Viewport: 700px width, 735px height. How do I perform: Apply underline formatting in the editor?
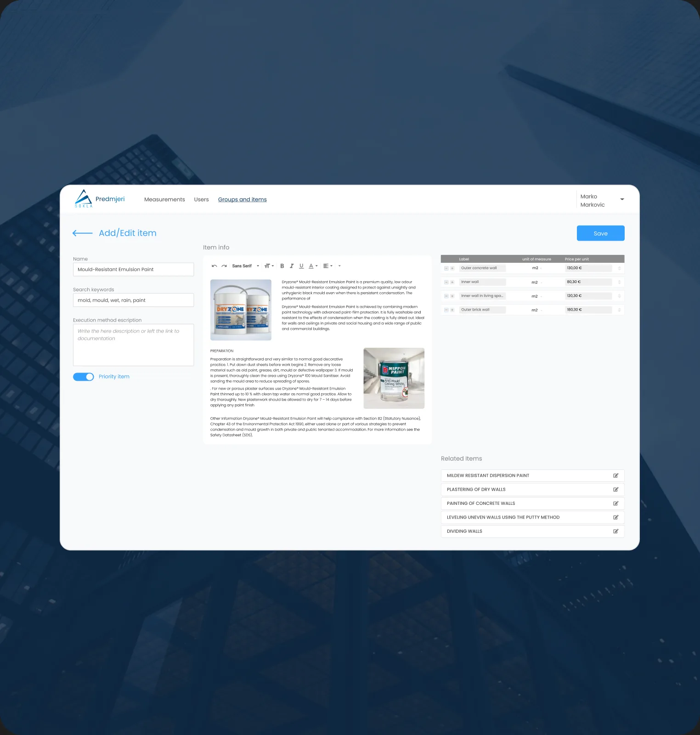[301, 266]
